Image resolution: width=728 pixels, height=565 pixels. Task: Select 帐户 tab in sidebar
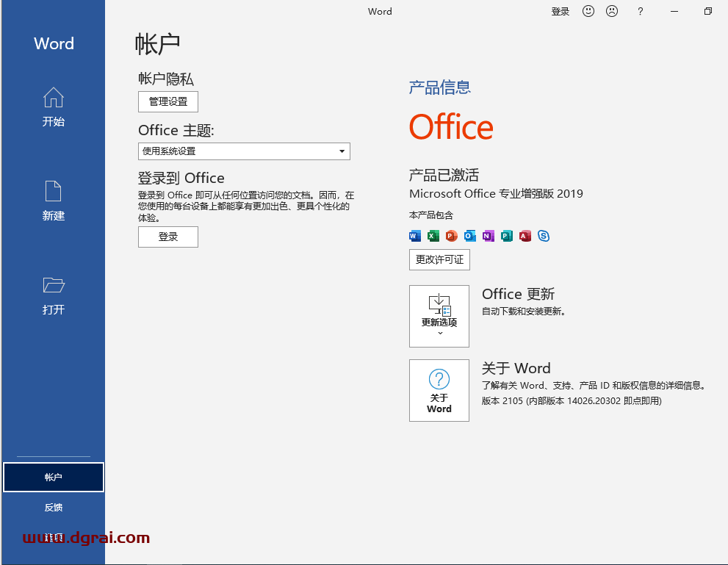click(x=54, y=478)
